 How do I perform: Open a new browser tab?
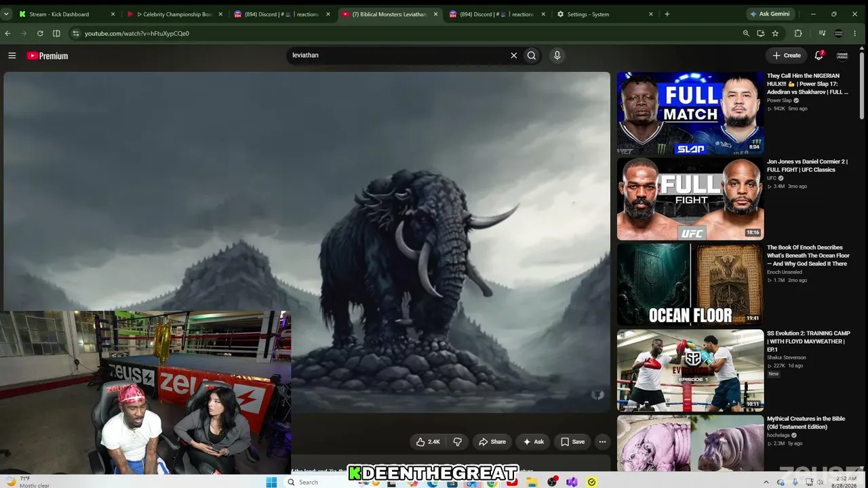click(667, 14)
